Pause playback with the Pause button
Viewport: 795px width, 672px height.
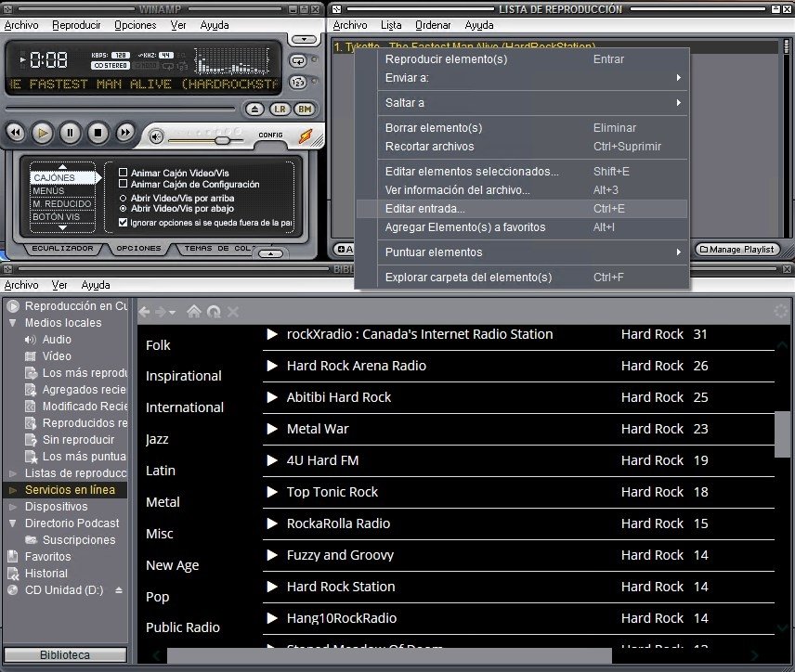click(70, 134)
